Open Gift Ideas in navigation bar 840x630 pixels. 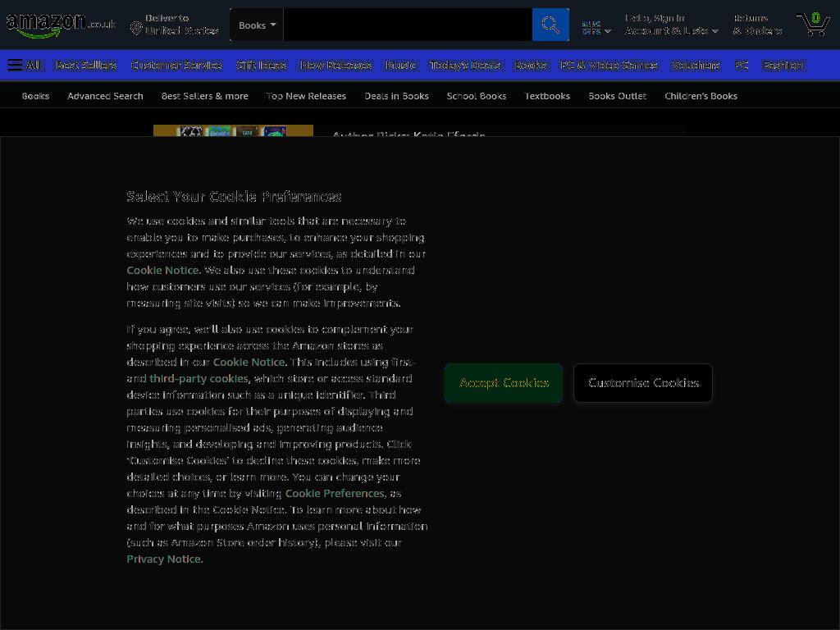click(x=261, y=66)
